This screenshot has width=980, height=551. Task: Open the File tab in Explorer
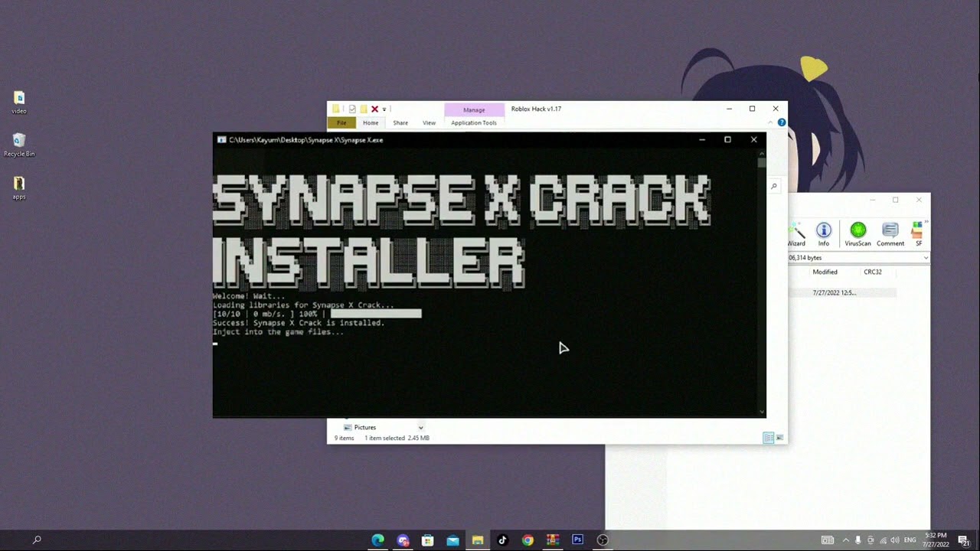click(x=341, y=122)
